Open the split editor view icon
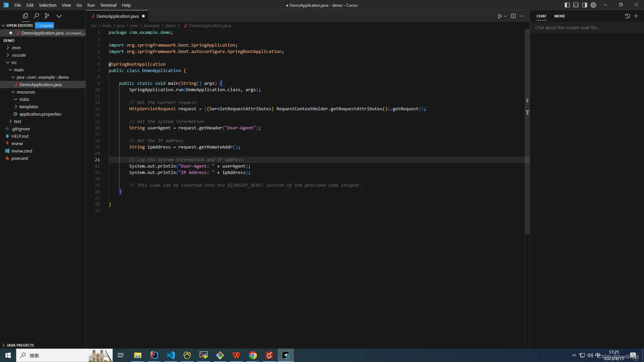 [513, 16]
